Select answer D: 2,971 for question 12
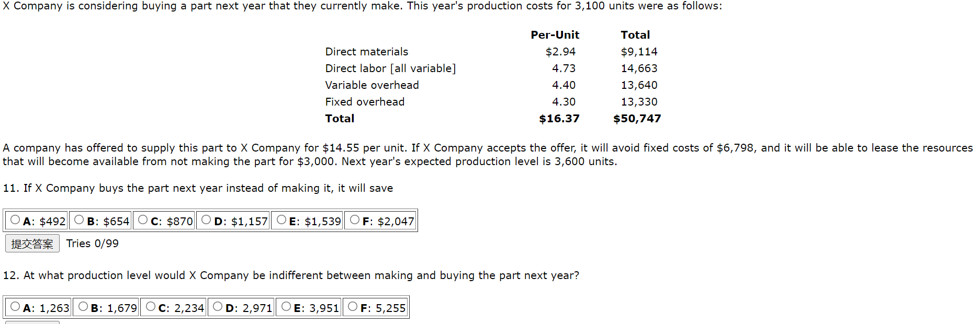This screenshot has width=980, height=324. pyautogui.click(x=218, y=307)
